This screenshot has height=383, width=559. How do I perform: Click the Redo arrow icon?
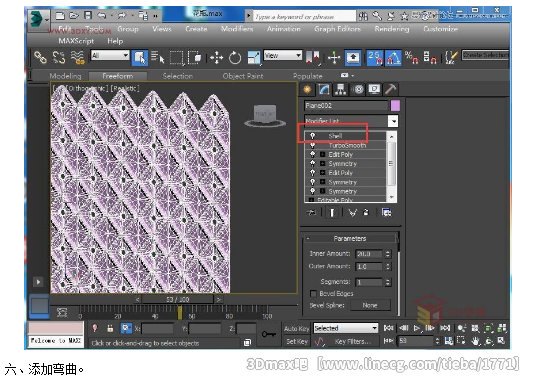pos(122,15)
